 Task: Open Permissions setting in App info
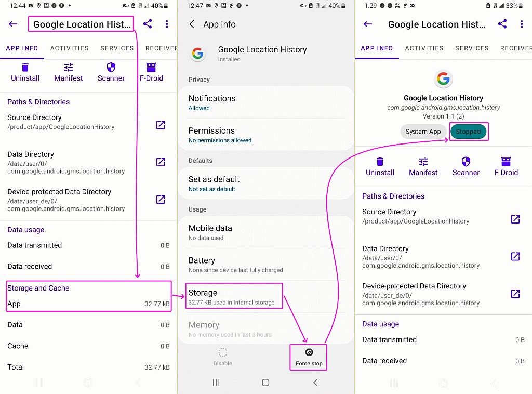click(x=265, y=135)
